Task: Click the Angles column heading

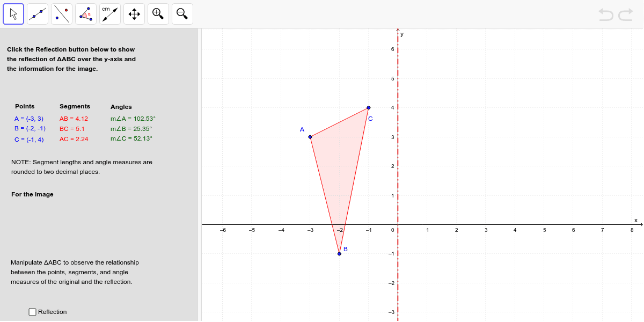Action: (x=121, y=107)
